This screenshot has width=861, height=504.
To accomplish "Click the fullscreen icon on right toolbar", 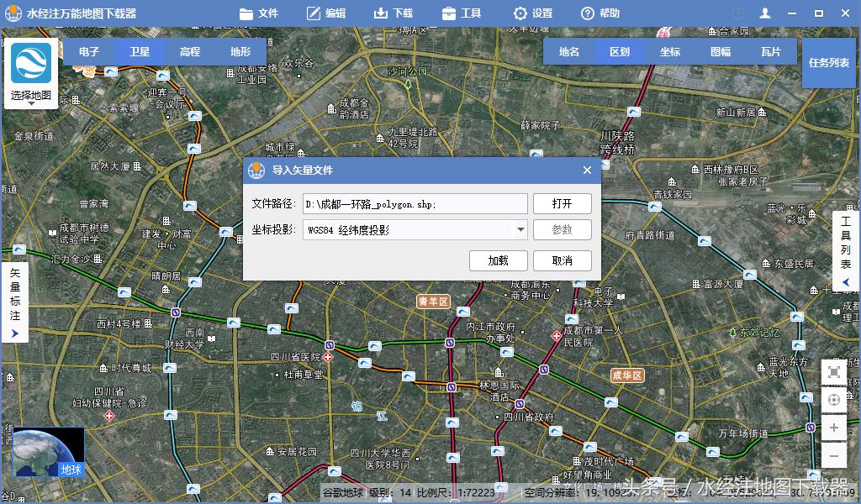I will point(834,370).
